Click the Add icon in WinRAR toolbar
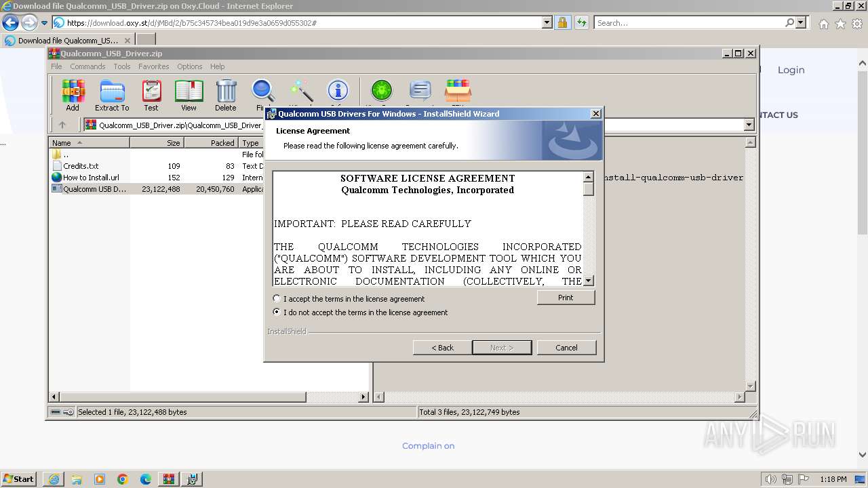 pyautogui.click(x=73, y=95)
